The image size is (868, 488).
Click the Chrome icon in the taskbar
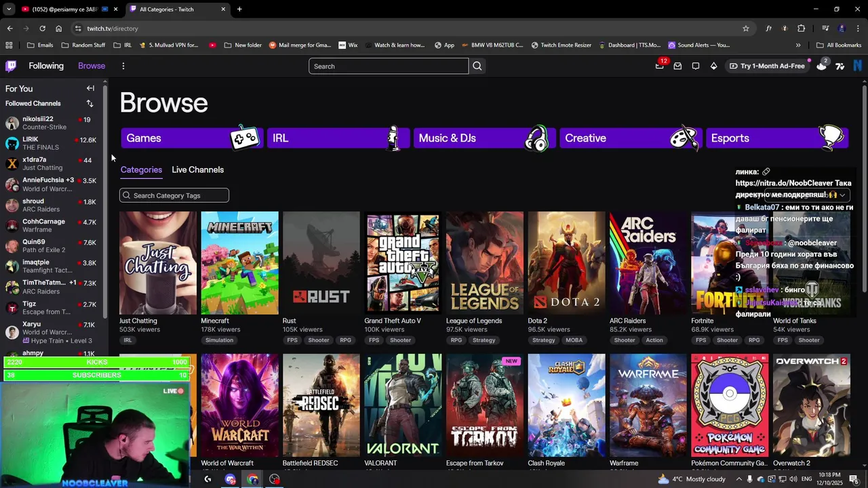point(252,479)
